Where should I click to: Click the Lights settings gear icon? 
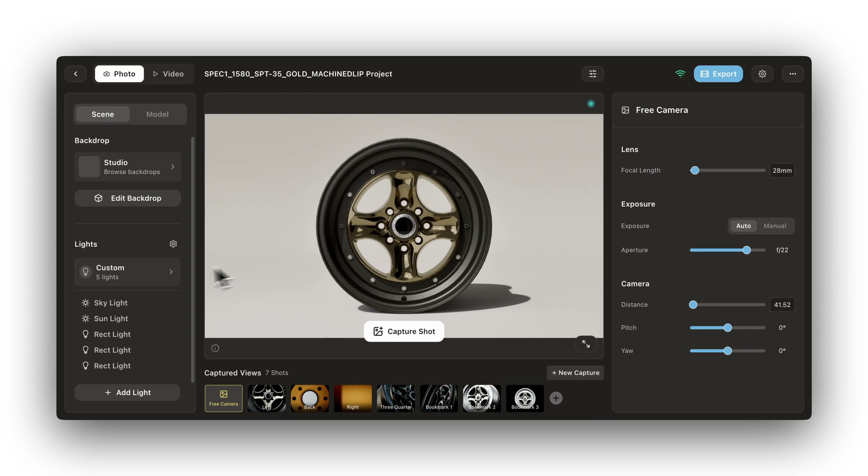(173, 244)
